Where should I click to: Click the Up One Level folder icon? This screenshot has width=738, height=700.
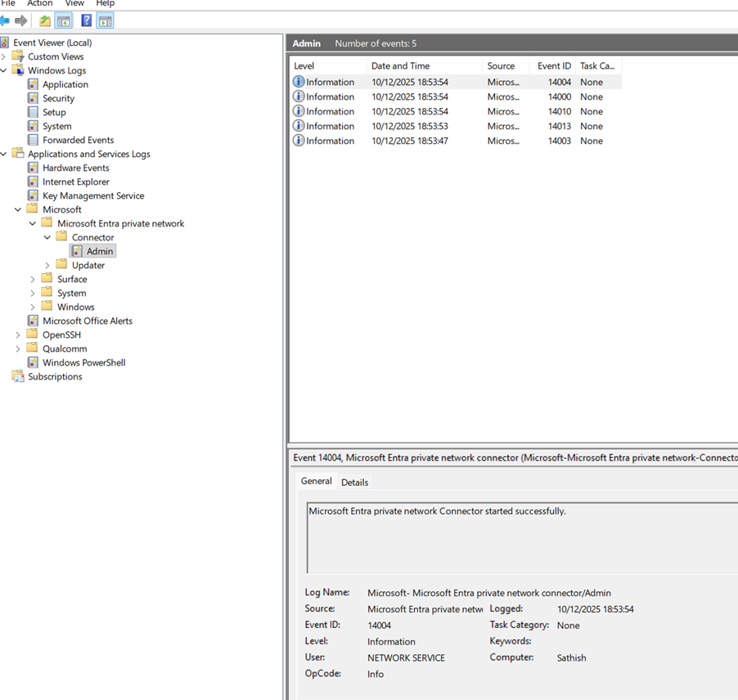[45, 20]
